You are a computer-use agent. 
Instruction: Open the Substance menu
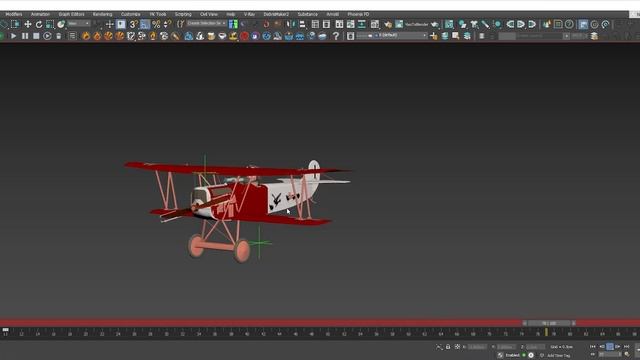[308, 14]
